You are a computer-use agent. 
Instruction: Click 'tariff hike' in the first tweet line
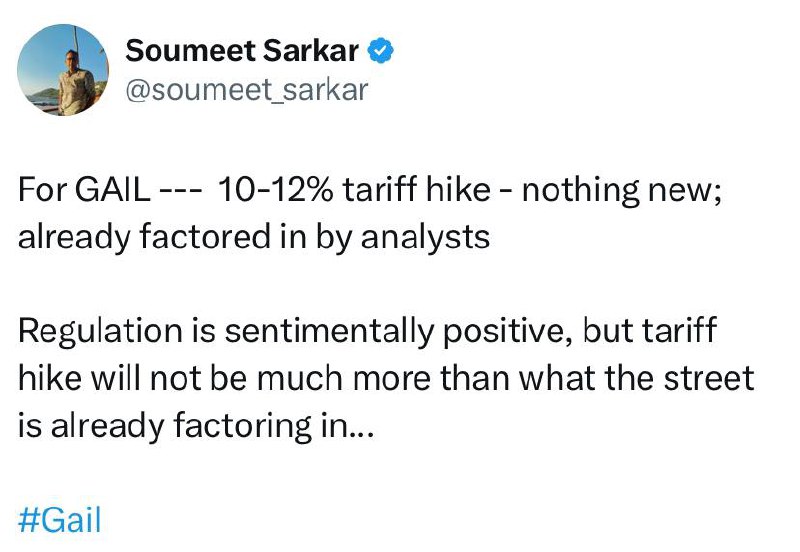(x=416, y=190)
